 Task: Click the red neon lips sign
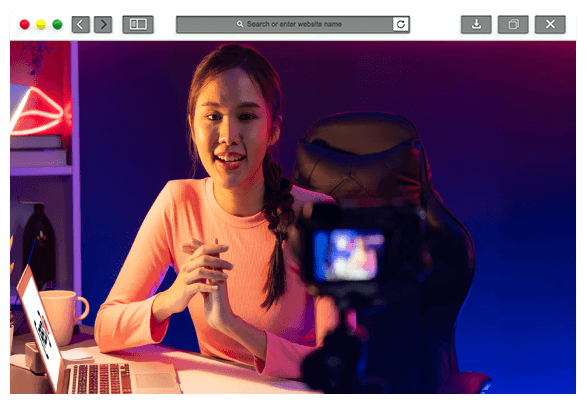39,110
